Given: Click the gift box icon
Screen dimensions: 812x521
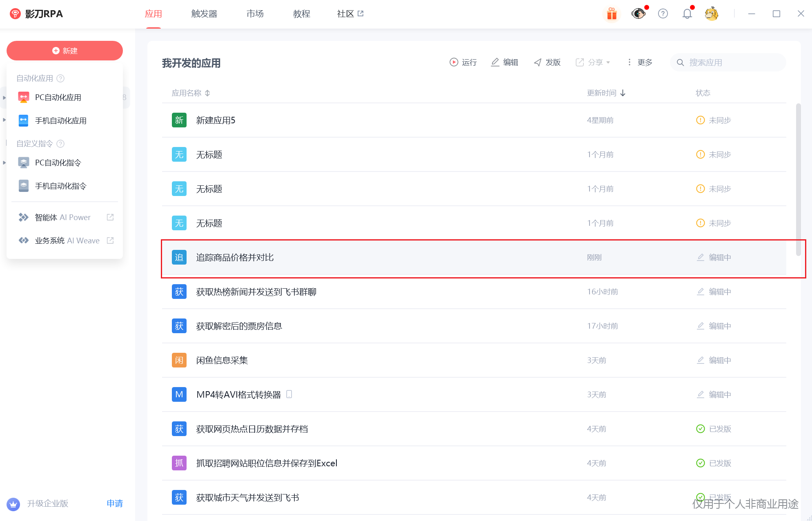Looking at the screenshot, I should click(x=611, y=14).
